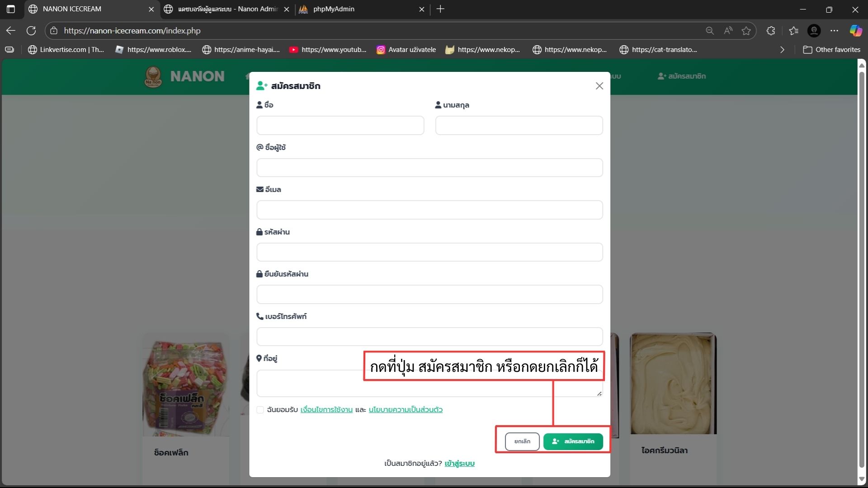Add this page to favorites via the star
The image size is (868, 488).
[x=746, y=30]
